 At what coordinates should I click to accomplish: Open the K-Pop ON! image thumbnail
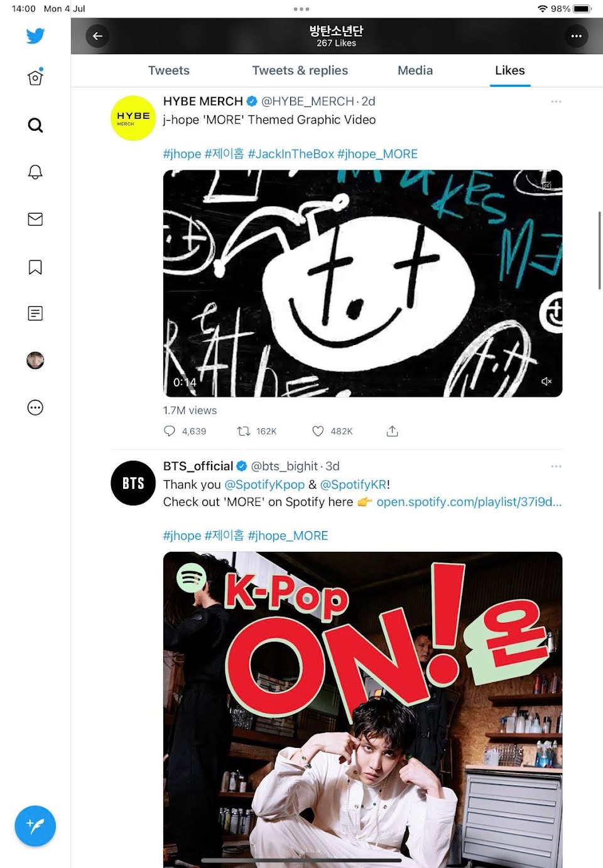click(x=362, y=704)
